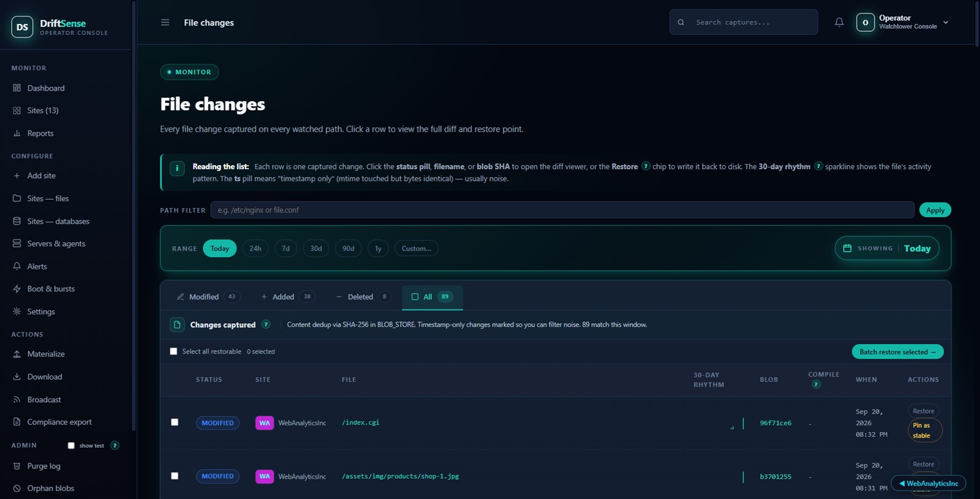
Task: Tick the checkbox for /index.cgi row
Action: tap(175, 422)
